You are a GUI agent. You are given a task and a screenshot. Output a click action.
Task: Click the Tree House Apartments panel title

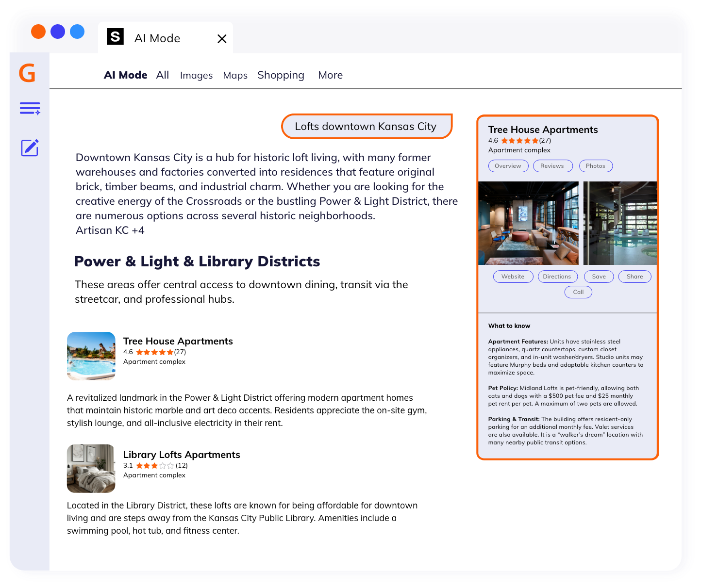543,130
